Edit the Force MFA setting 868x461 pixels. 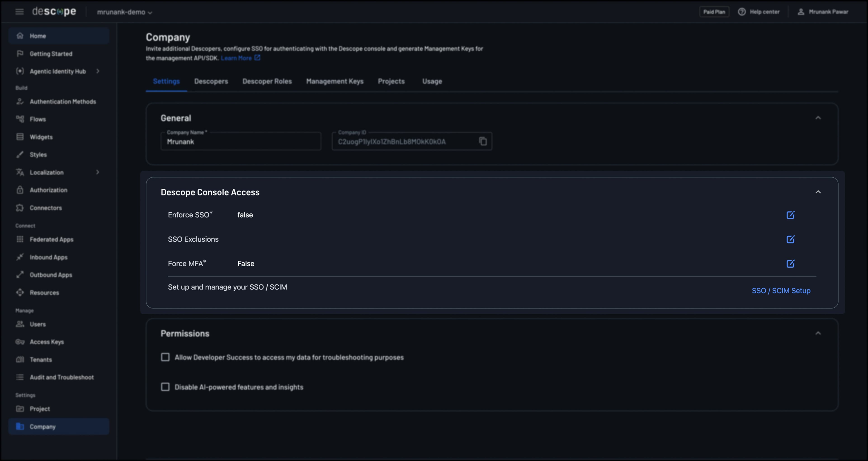click(x=790, y=263)
